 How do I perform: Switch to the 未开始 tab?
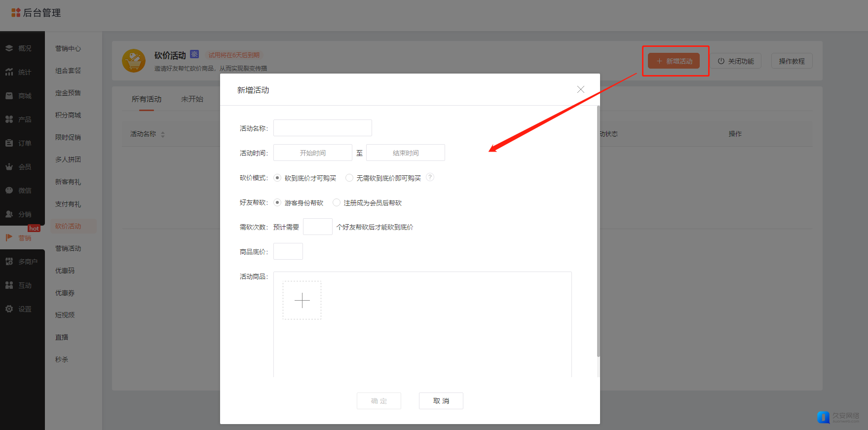[192, 99]
